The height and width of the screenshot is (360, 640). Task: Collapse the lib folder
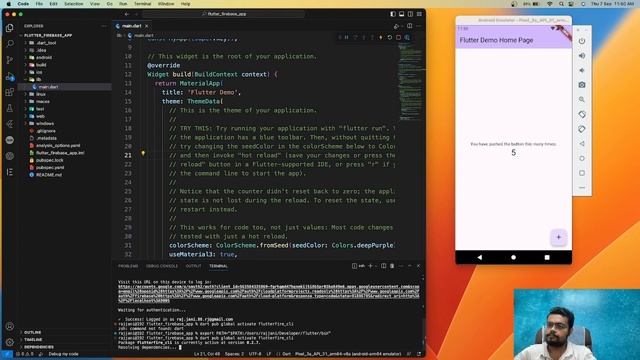coord(38,80)
